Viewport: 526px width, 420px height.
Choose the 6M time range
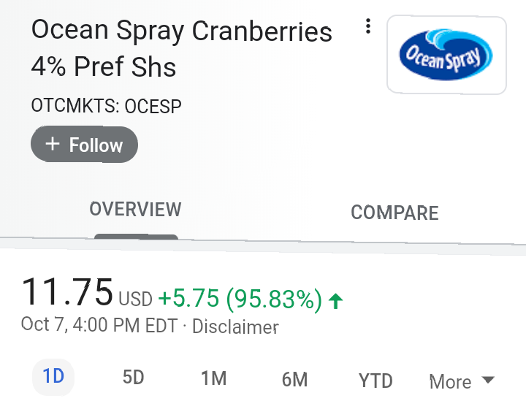click(294, 379)
